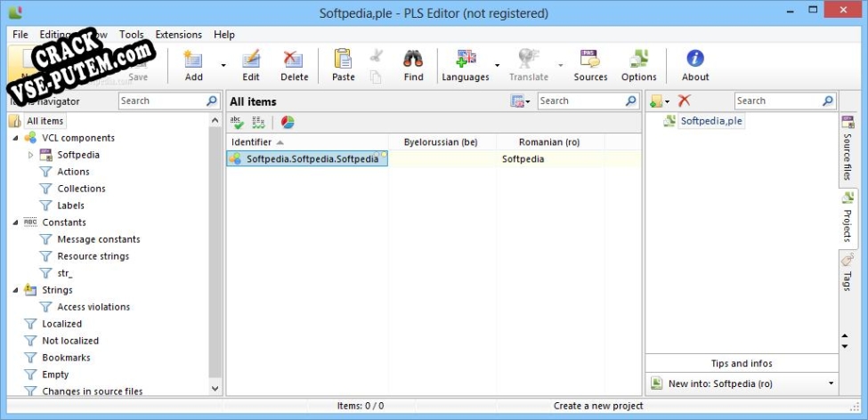The height and width of the screenshot is (420, 868).
Task: Click the Add item toolbar icon
Action: coord(193,59)
